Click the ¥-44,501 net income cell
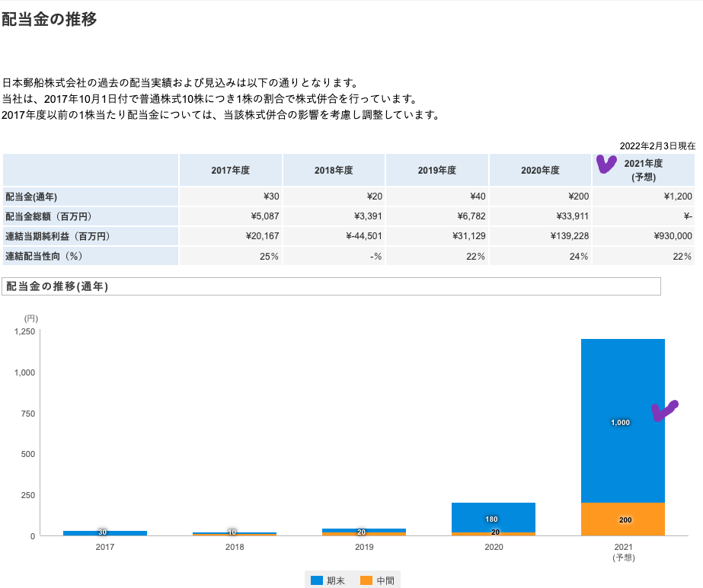Image resolution: width=703 pixels, height=588 pixels. pyautogui.click(x=334, y=236)
